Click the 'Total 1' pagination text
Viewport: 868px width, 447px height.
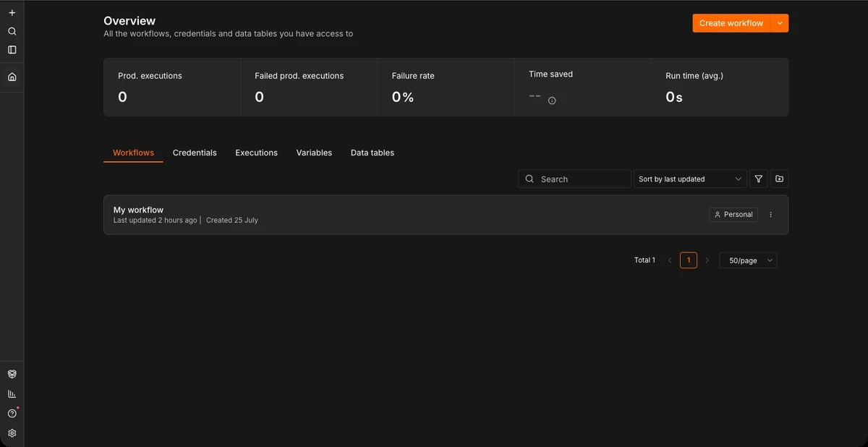pos(644,260)
